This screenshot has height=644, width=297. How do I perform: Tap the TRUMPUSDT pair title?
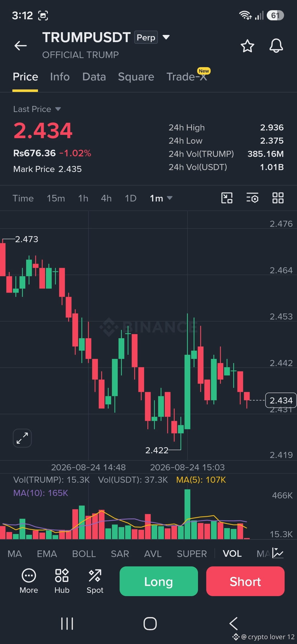click(86, 37)
